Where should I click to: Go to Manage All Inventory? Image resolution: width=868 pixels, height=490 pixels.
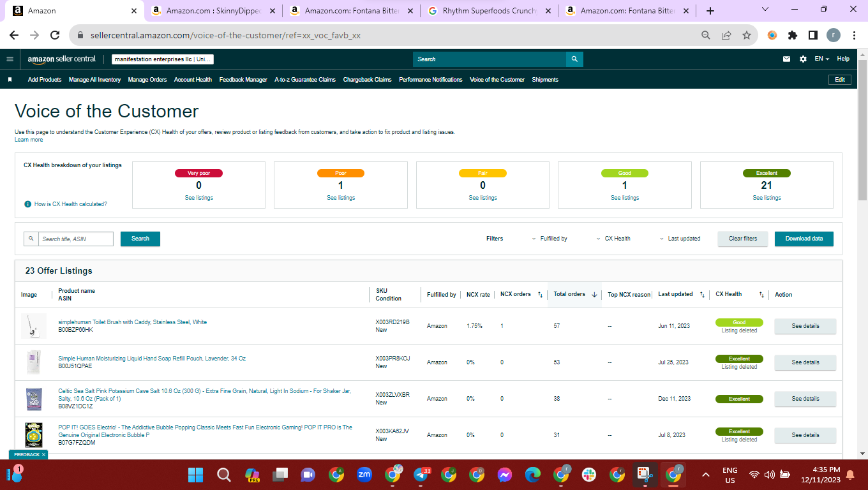[x=94, y=80]
